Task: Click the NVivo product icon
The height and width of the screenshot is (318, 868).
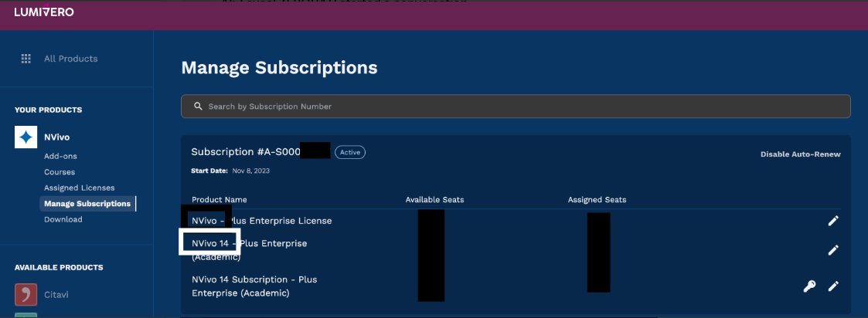Action: (x=26, y=137)
